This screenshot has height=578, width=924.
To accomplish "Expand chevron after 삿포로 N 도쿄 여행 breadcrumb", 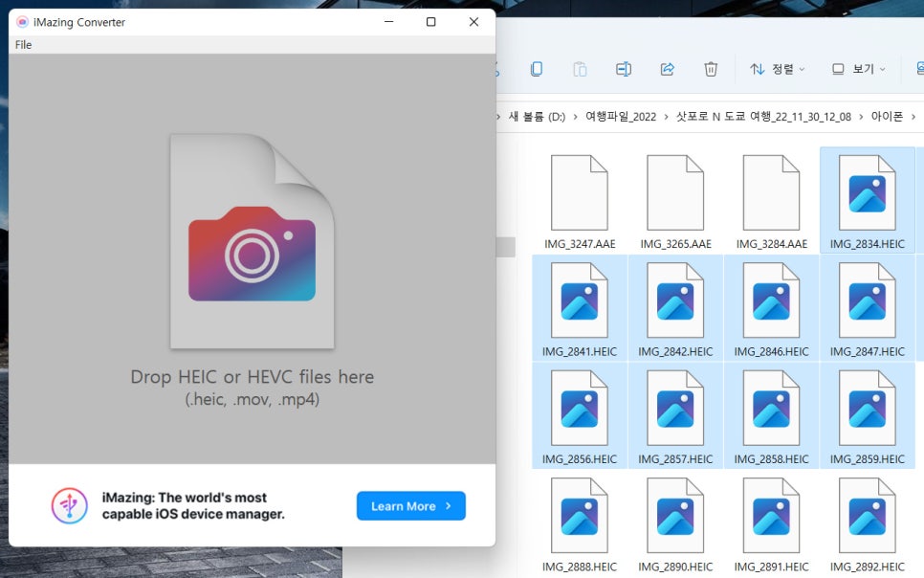I will pyautogui.click(x=861, y=117).
